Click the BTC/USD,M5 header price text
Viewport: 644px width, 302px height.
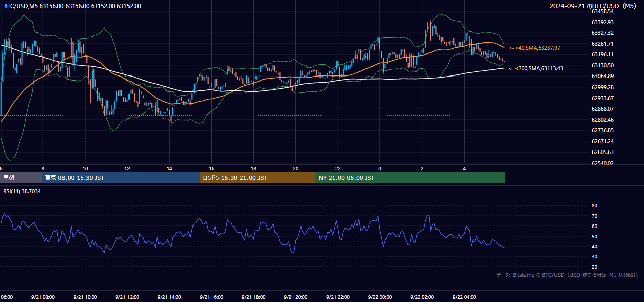click(x=72, y=6)
